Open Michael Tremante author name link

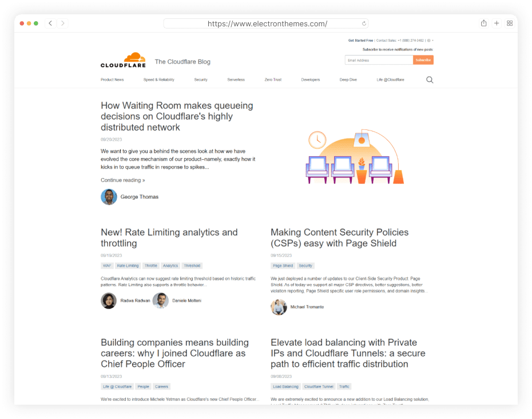click(x=307, y=307)
